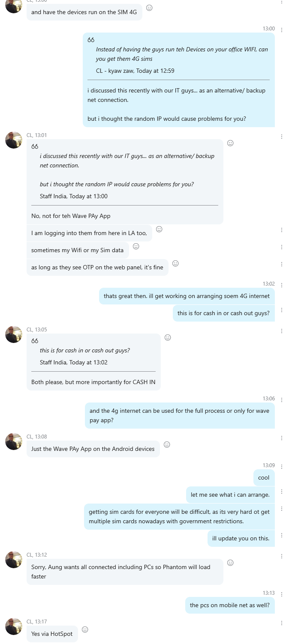
Task: Add emoji to 'I am logging into them' message
Action: (x=159, y=229)
